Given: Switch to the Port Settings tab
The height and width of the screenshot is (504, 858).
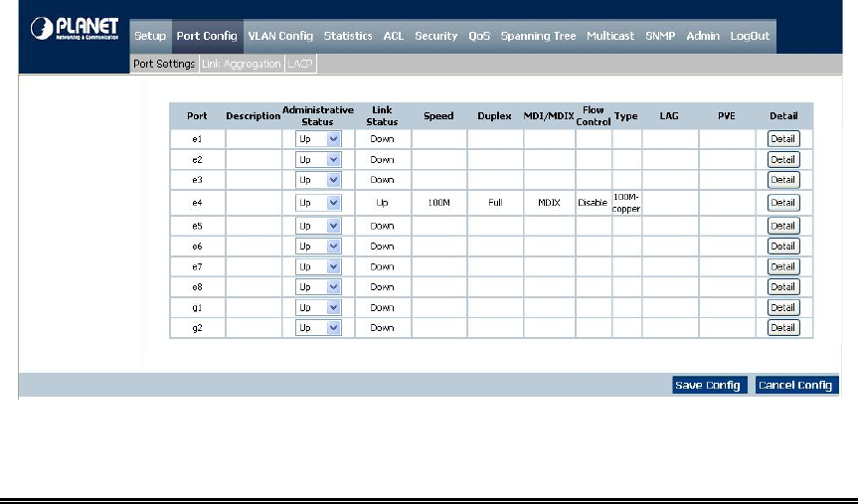Looking at the screenshot, I should click(x=164, y=64).
